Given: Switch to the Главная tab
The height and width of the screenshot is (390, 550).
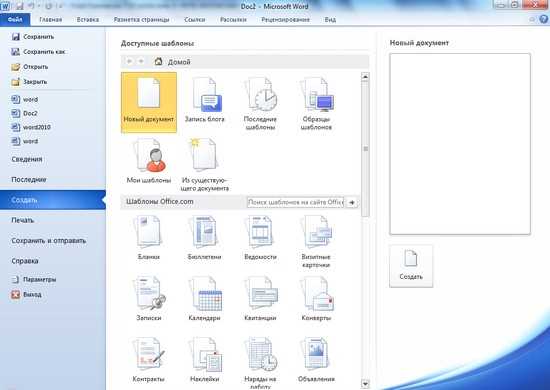Looking at the screenshot, I should point(51,20).
